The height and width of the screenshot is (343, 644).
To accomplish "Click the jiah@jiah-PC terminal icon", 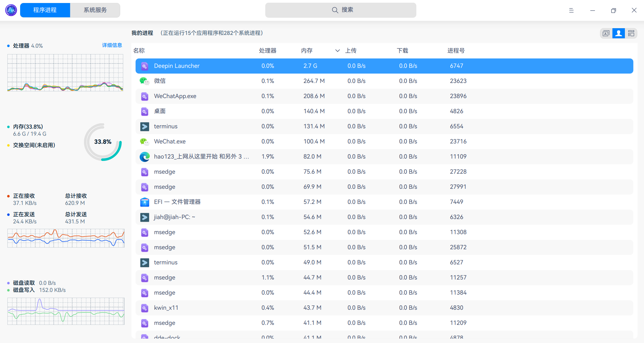I will pyautogui.click(x=144, y=217).
